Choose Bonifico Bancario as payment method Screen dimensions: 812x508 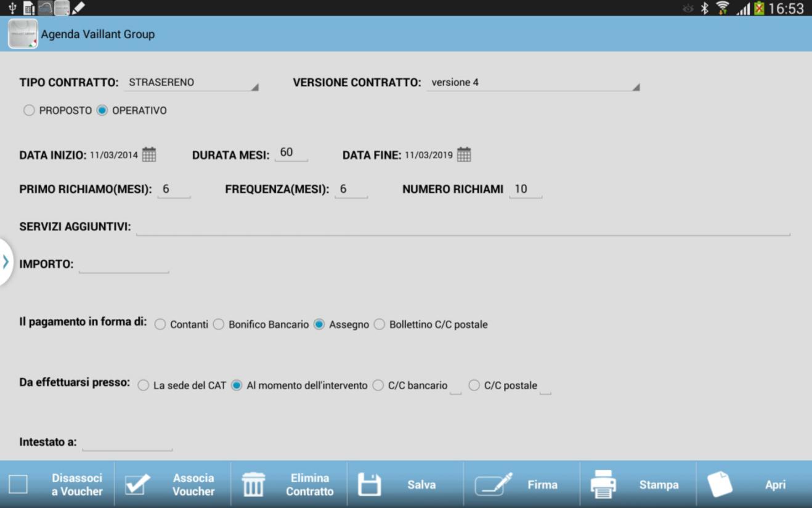[x=219, y=324]
